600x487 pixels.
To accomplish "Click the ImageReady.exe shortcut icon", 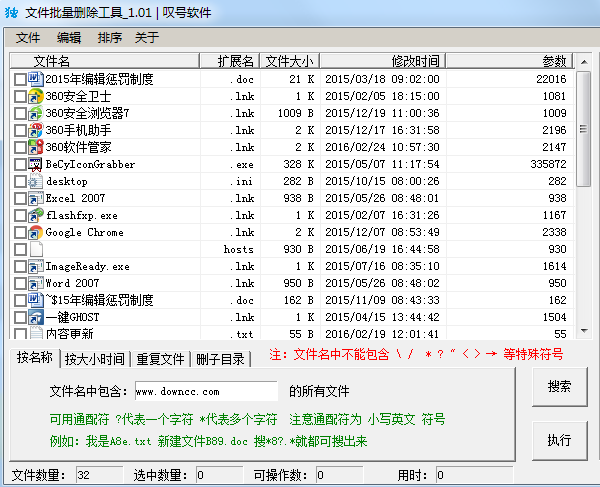I will coord(36,266).
